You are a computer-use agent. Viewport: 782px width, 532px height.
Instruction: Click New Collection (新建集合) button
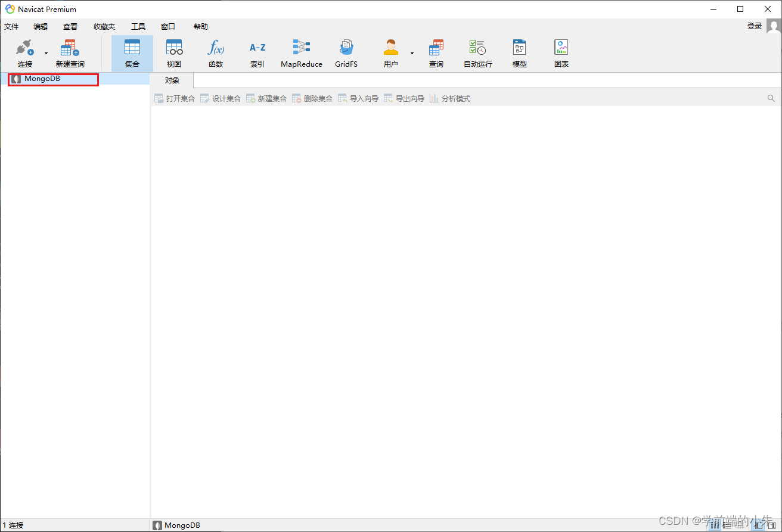[266, 99]
